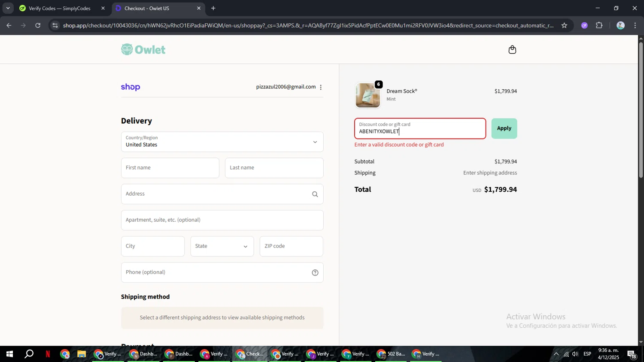Open Chrome extensions puzzle icon

click(599, 25)
